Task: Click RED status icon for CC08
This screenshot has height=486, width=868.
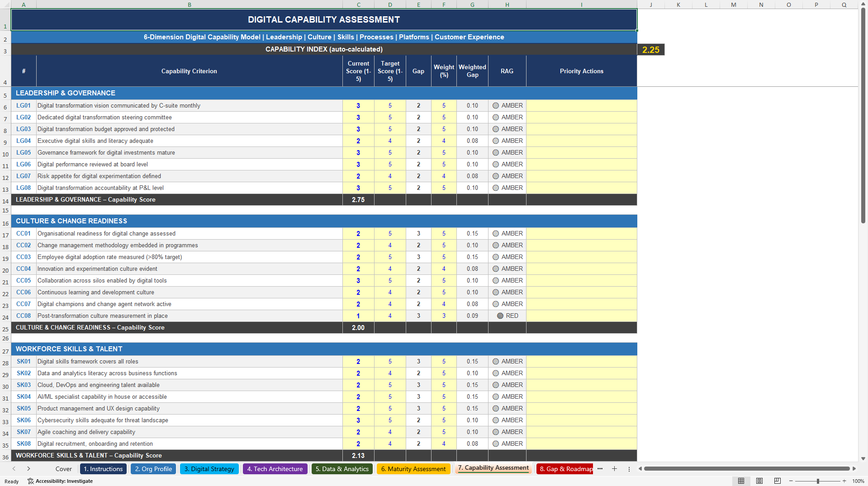Action: 500,316
